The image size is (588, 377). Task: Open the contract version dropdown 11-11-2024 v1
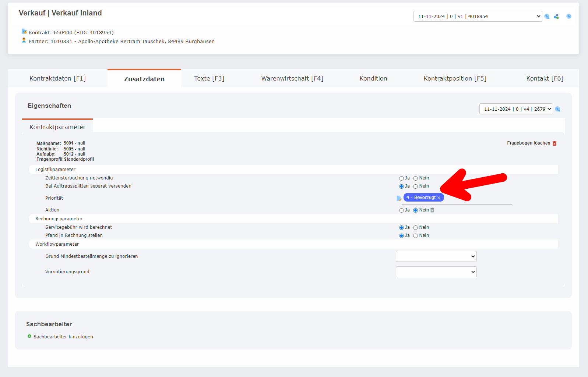[x=478, y=17]
